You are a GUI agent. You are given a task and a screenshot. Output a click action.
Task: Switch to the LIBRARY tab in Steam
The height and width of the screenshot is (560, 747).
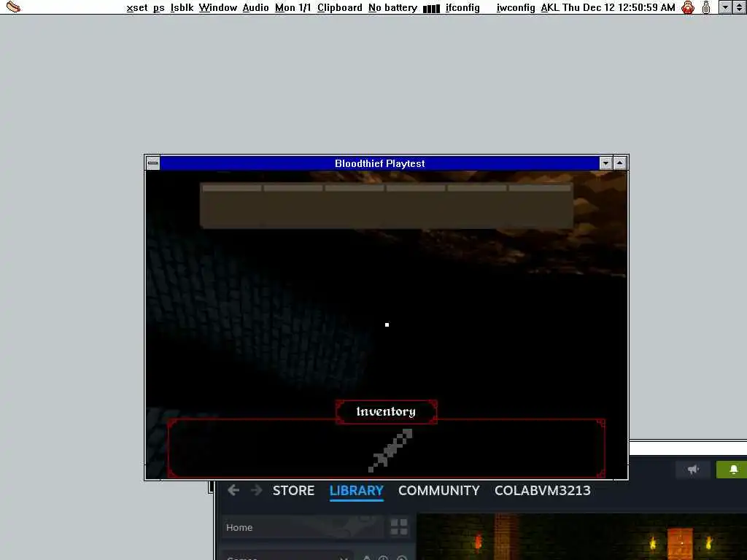click(x=356, y=491)
